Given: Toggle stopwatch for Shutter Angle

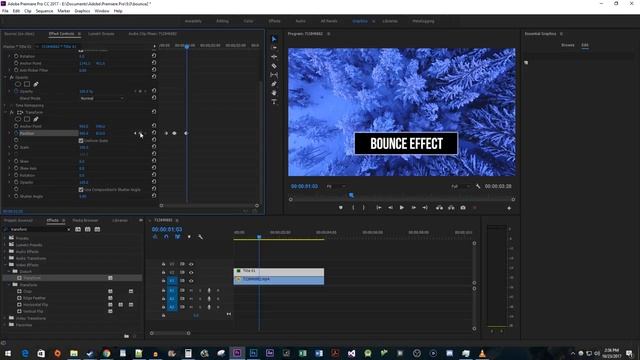Looking at the screenshot, I should click(16, 196).
